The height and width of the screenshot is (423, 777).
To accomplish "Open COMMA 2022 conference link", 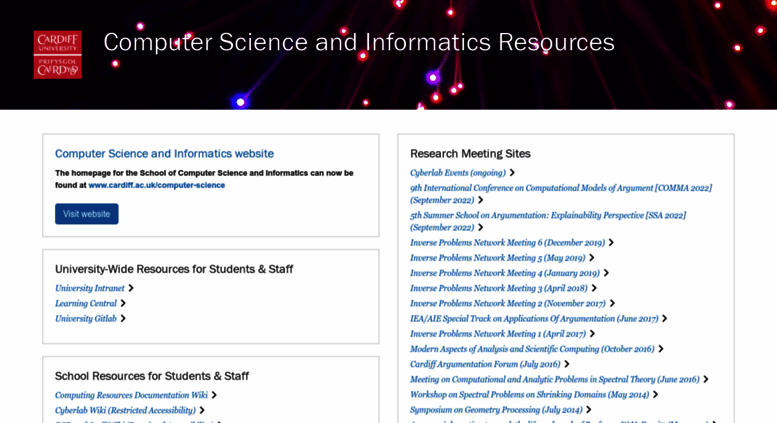I will pyautogui.click(x=561, y=194).
